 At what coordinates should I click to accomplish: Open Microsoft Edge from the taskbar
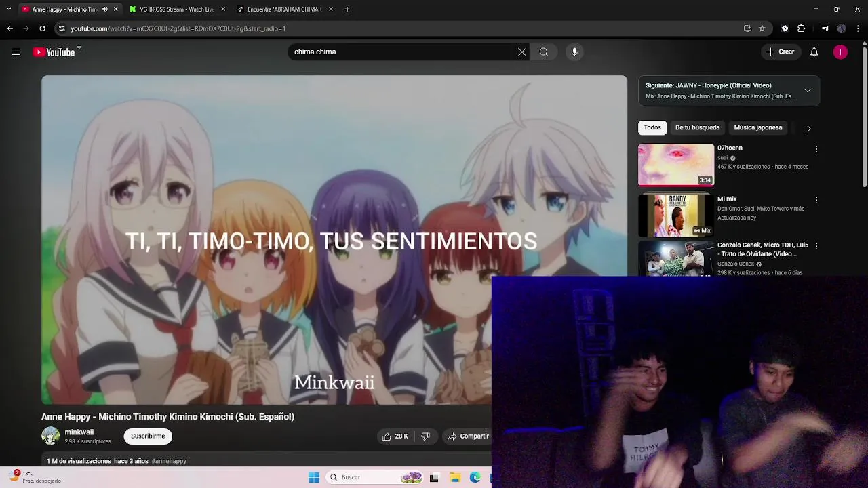475,477
